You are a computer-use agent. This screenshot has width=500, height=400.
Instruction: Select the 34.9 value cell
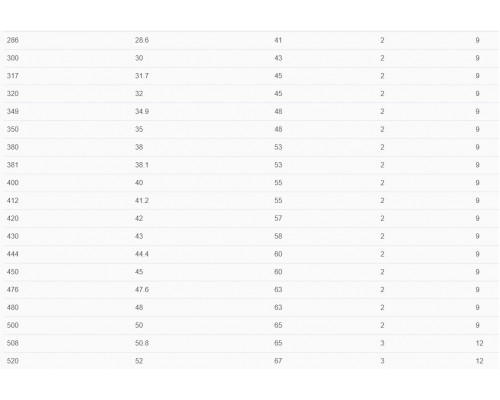pos(142,112)
